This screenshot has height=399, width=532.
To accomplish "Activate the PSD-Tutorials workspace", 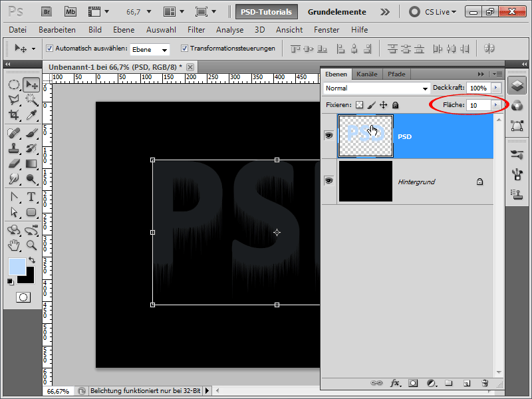I will pos(267,12).
